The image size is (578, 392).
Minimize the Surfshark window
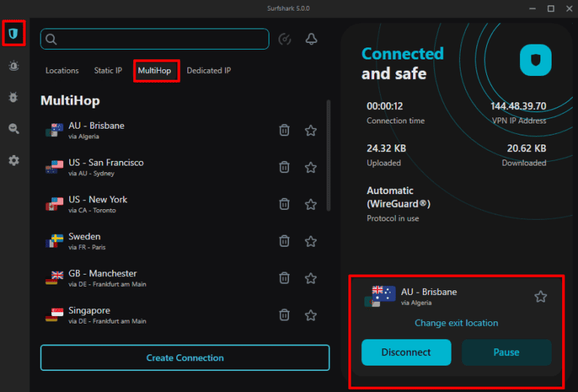[x=532, y=8]
